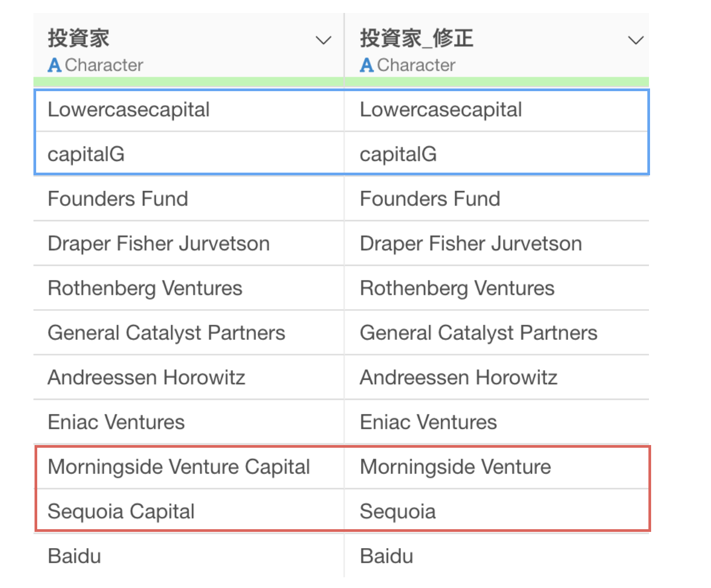This screenshot has height=588, width=711.
Task: Select the Baidu cell in 投資家_修正 column
Action: [497, 556]
